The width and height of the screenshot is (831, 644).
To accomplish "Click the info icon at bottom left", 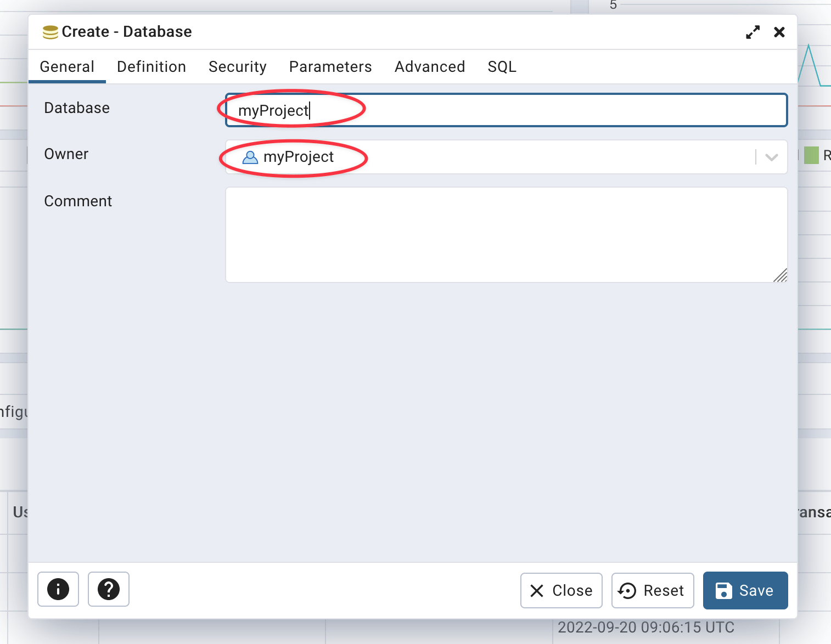I will [58, 589].
